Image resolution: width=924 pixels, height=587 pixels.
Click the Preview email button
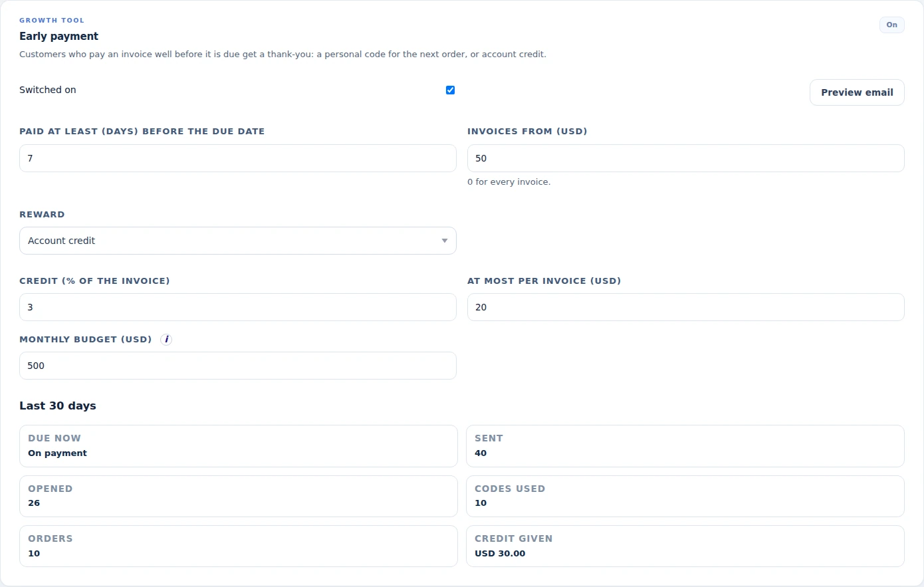click(857, 92)
